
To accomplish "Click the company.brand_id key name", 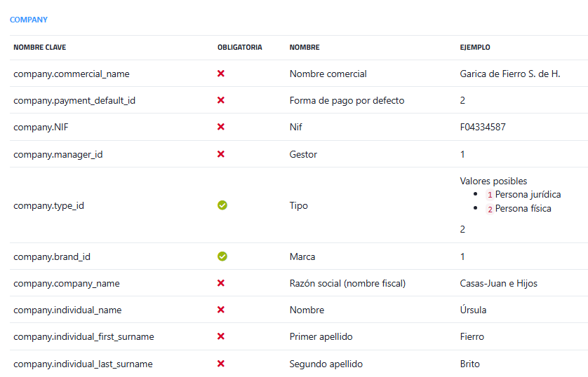I will [52, 256].
